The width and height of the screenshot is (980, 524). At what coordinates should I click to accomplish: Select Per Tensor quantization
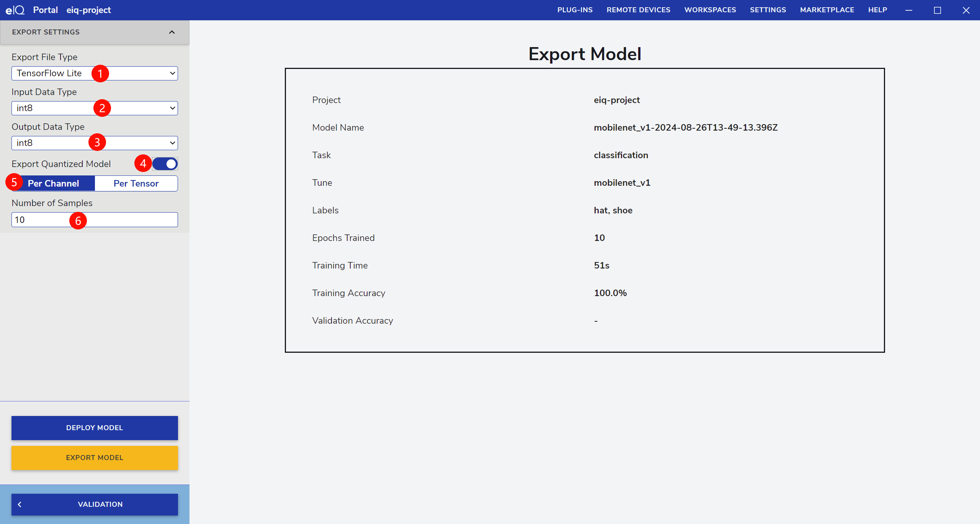coord(136,183)
